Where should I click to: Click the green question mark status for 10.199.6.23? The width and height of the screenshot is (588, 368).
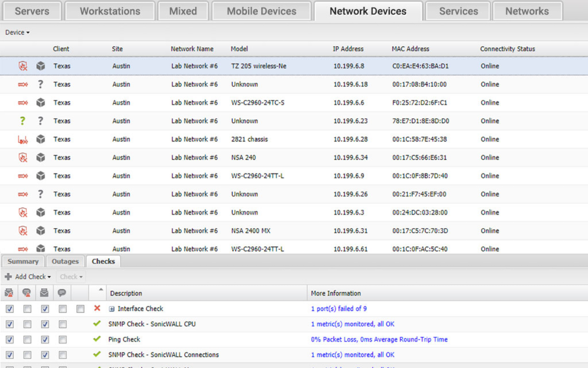pos(22,121)
